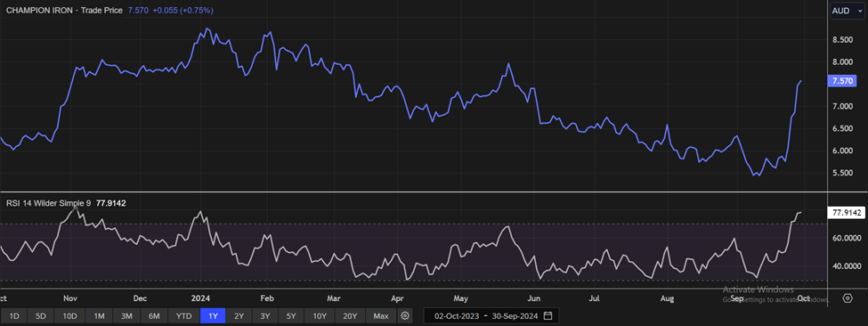Select the 5Y time range
The image size is (868, 326).
[291, 316]
